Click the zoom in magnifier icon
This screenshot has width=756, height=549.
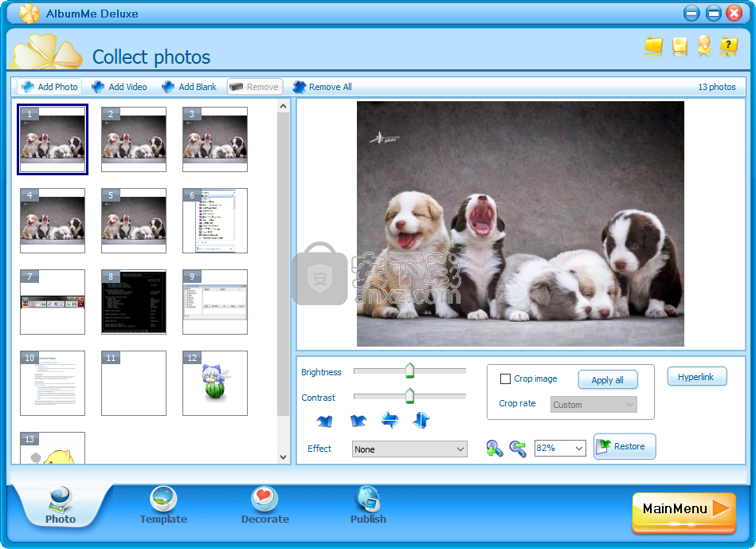pyautogui.click(x=494, y=448)
